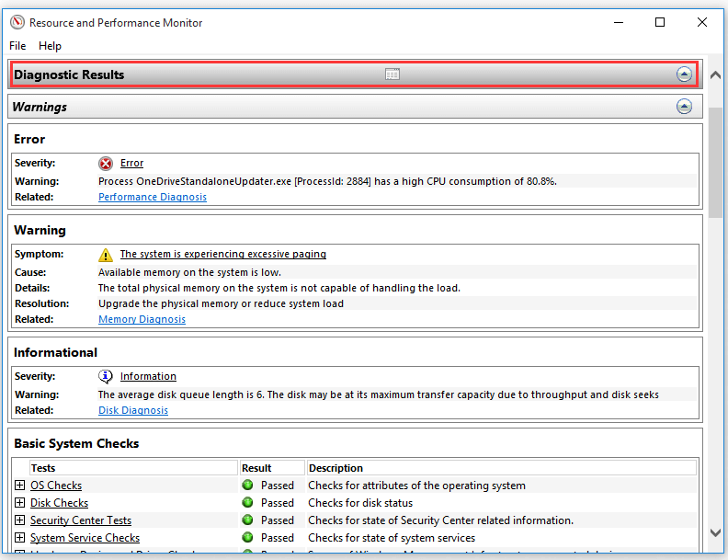Click the Resource and Performance Monitor app icon
Screen dimensions: 728x560
[17, 22]
